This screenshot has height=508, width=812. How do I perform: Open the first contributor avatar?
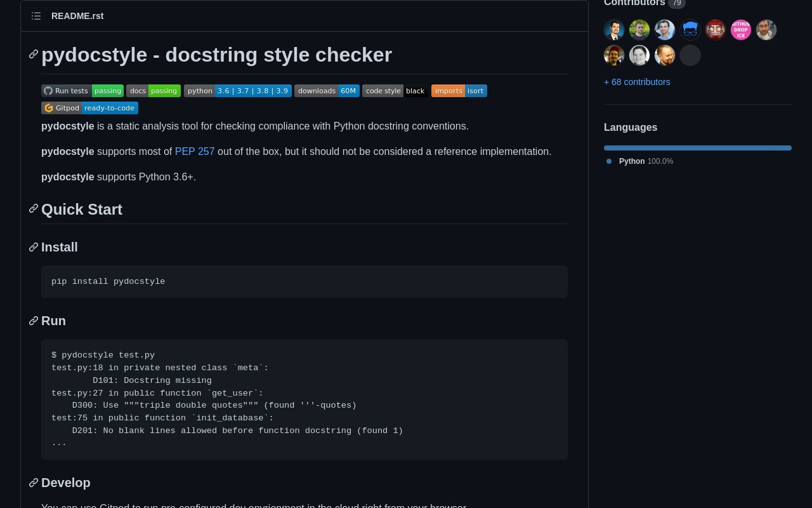pyautogui.click(x=613, y=30)
